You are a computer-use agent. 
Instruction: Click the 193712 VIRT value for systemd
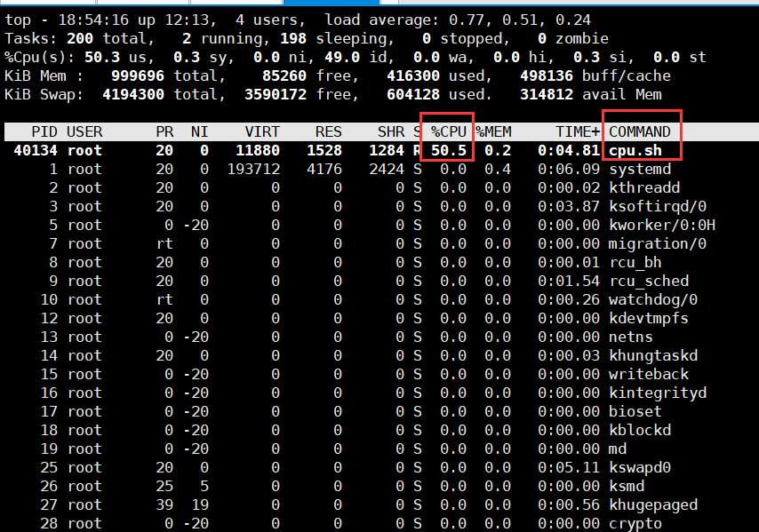click(253, 170)
